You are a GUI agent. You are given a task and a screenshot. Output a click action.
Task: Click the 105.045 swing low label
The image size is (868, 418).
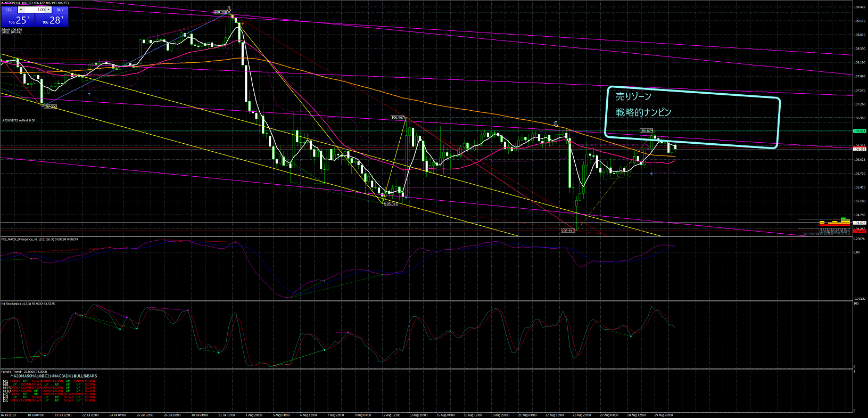391,203
